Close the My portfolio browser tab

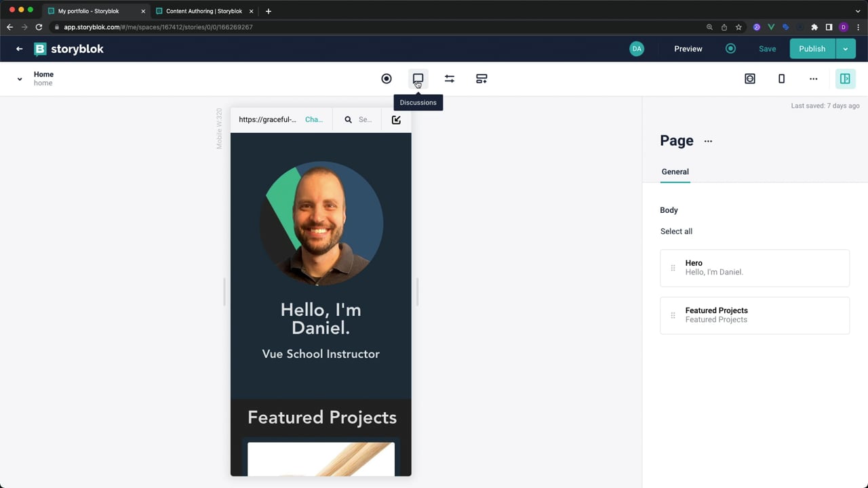(143, 11)
